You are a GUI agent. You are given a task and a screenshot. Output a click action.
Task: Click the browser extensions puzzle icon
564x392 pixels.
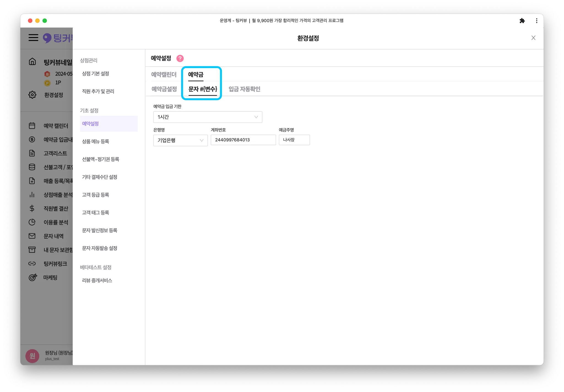[522, 21]
